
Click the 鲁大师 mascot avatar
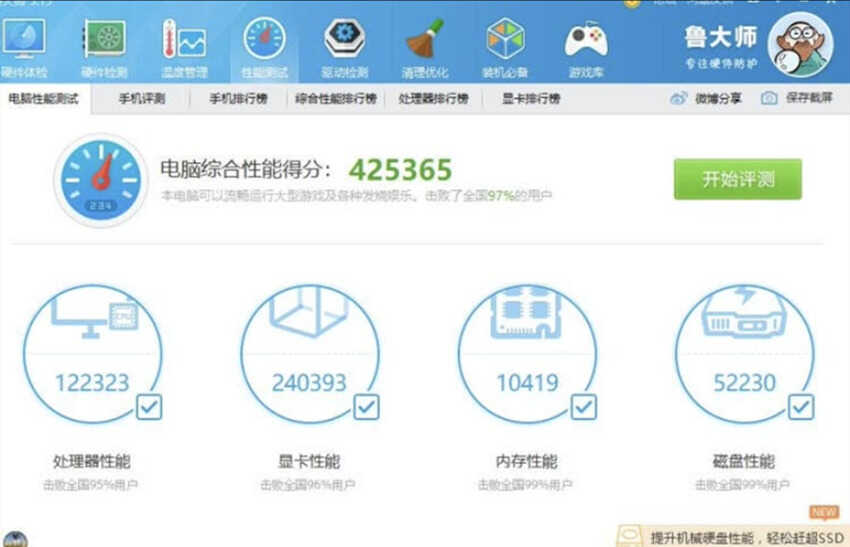(x=801, y=46)
